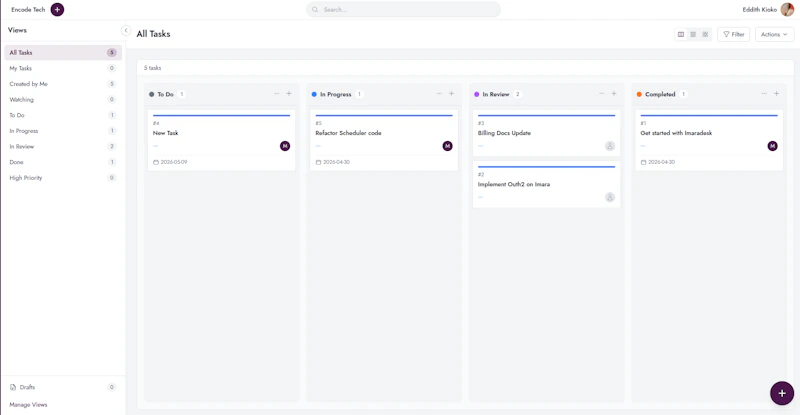Select the High Priority view
Viewport: 800px width, 415px height.
pyautogui.click(x=63, y=178)
